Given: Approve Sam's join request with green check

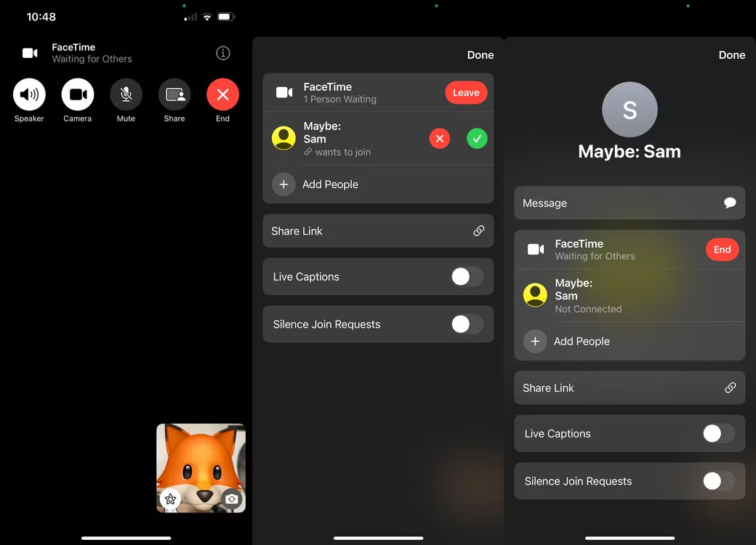Looking at the screenshot, I should (x=477, y=139).
